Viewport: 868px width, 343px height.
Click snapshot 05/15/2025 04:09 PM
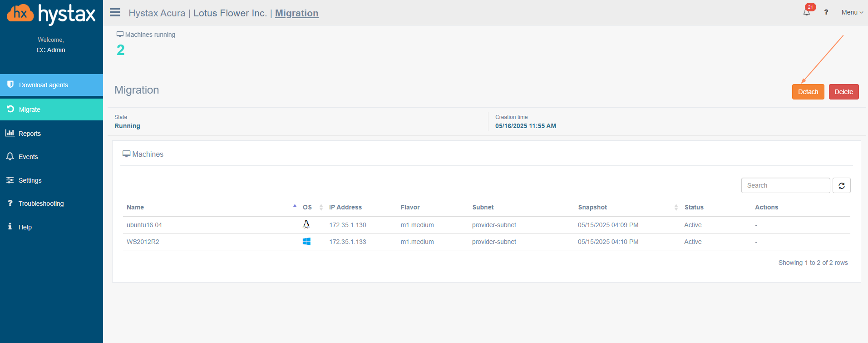pyautogui.click(x=608, y=225)
